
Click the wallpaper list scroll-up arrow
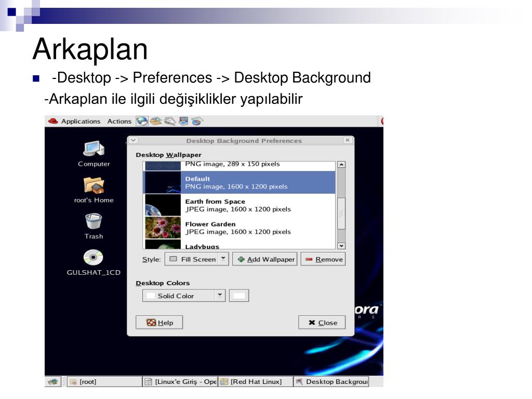[x=341, y=165]
